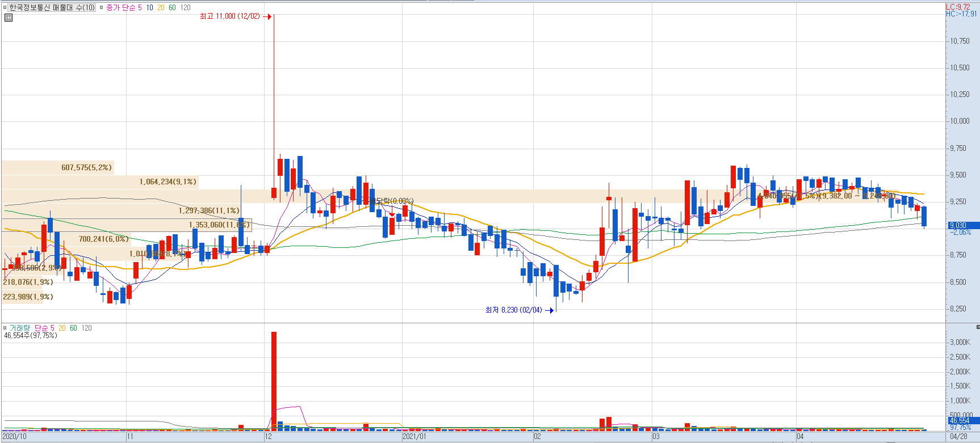Open the data grid table icon

[x=8, y=18]
